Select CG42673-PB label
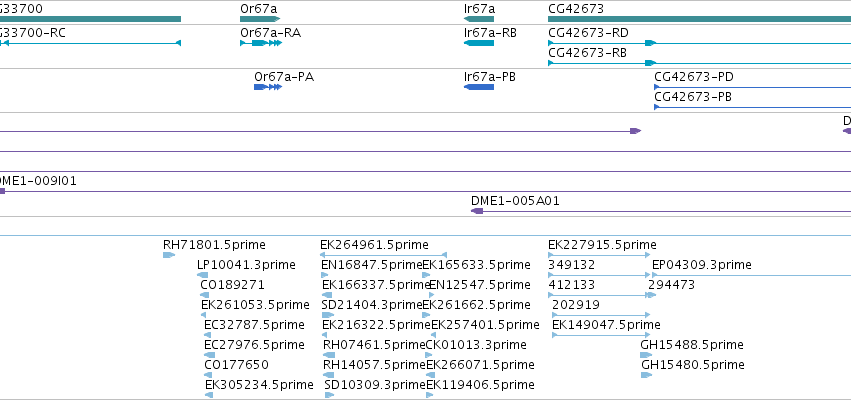 [x=693, y=97]
